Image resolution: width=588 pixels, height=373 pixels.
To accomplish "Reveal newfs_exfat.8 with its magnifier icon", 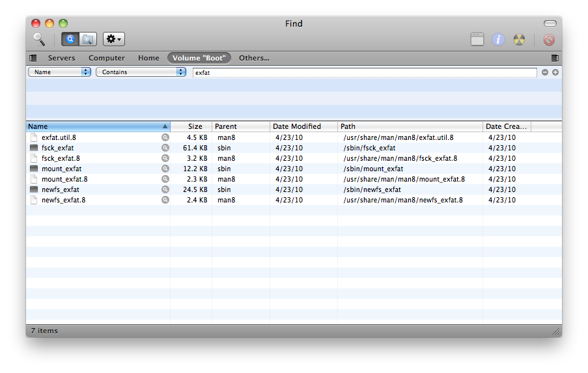I will [x=165, y=200].
